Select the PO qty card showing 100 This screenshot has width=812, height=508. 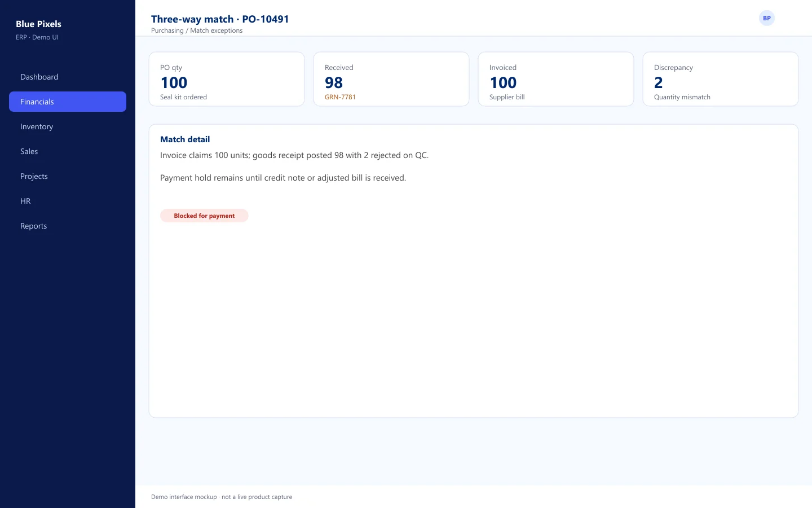point(227,79)
